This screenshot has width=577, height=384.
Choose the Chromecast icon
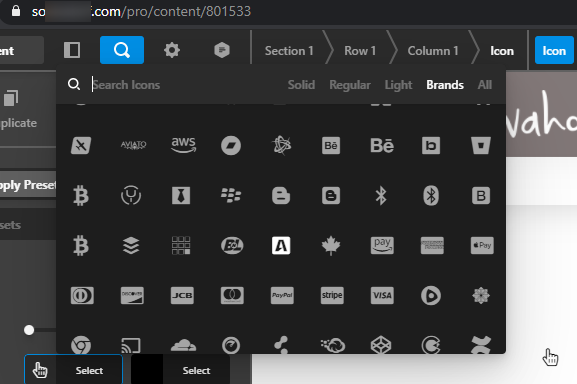pos(131,345)
